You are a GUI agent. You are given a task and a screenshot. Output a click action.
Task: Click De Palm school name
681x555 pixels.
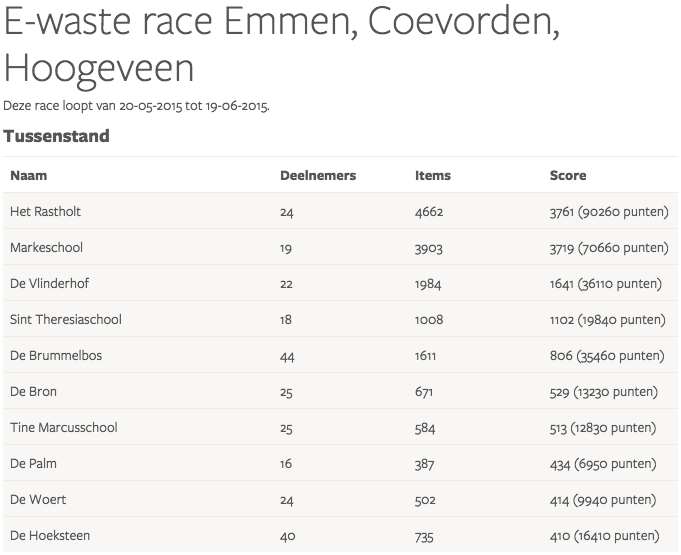coord(34,464)
